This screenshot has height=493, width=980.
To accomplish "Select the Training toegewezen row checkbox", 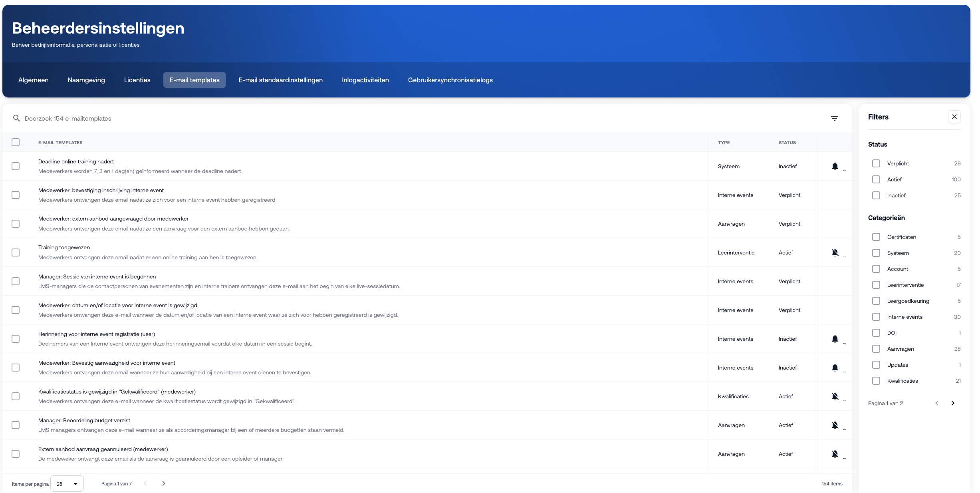I will [16, 252].
